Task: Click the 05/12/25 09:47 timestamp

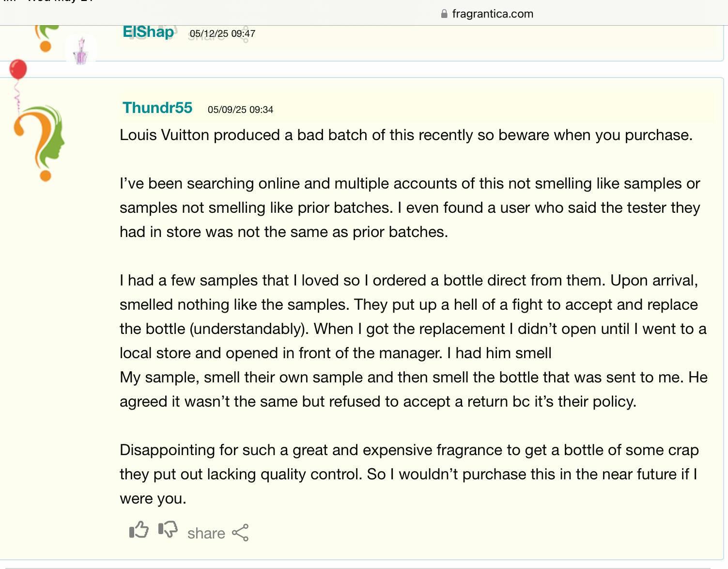Action: (222, 33)
